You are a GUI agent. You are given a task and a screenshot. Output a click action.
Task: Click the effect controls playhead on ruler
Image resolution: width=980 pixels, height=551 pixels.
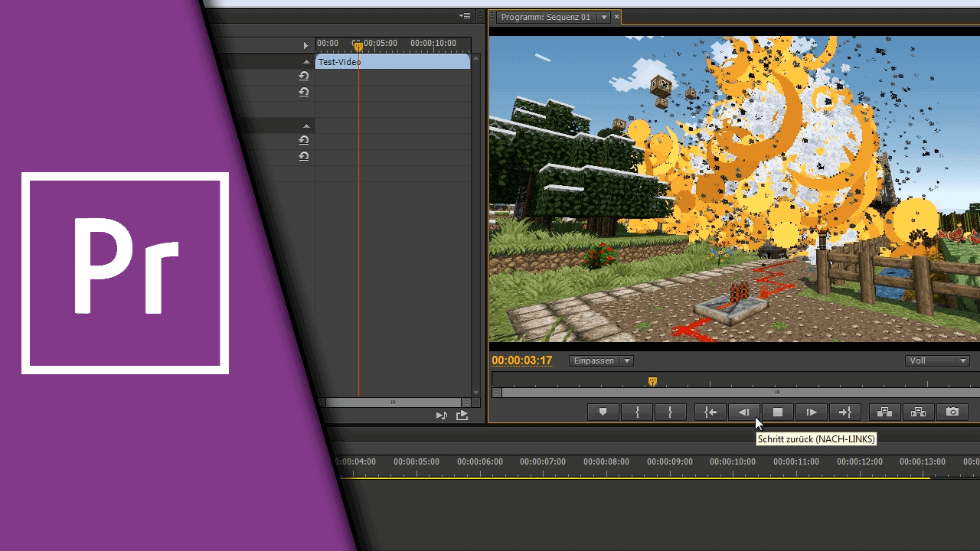click(358, 47)
